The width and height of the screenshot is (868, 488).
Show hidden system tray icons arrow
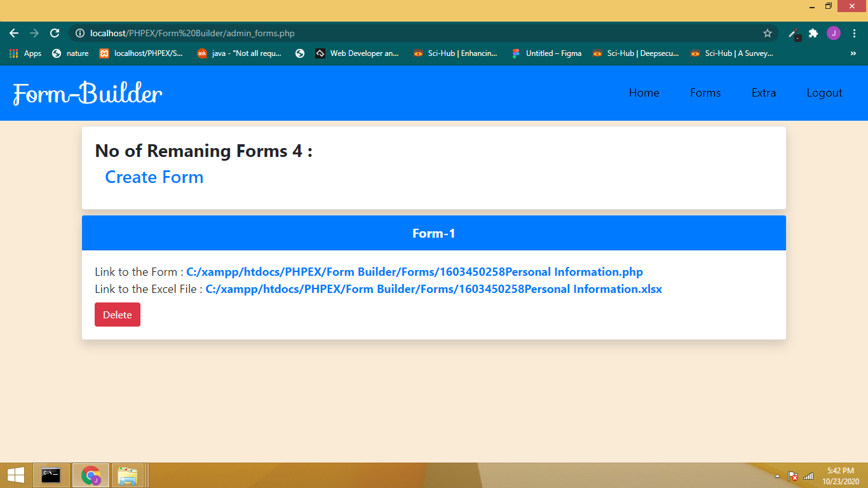click(x=777, y=476)
